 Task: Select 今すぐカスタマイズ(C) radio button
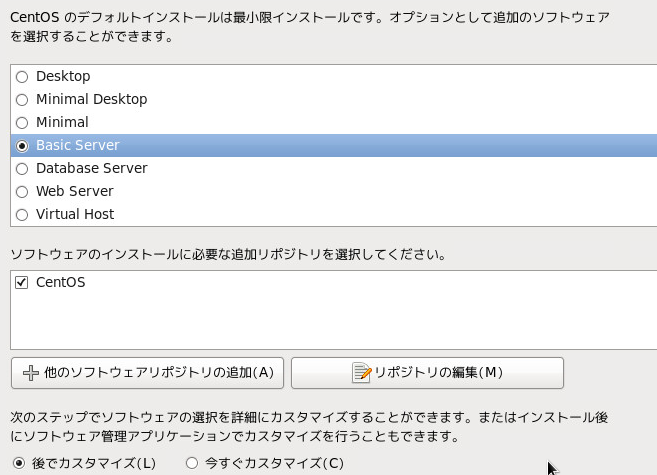point(192,463)
